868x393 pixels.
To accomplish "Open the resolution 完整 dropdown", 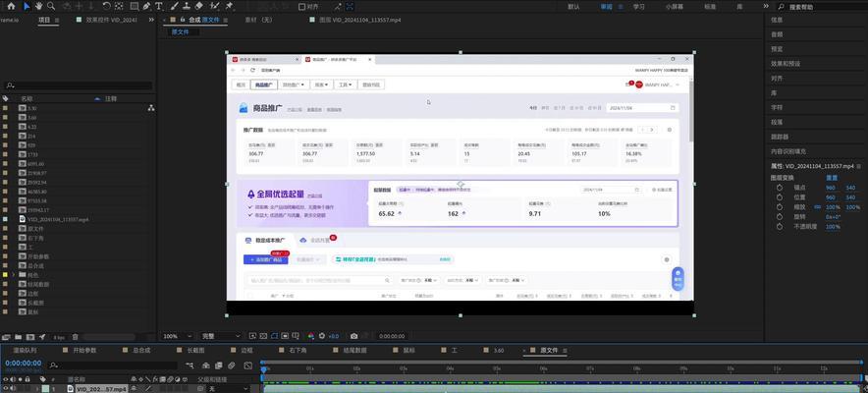I will [x=221, y=336].
